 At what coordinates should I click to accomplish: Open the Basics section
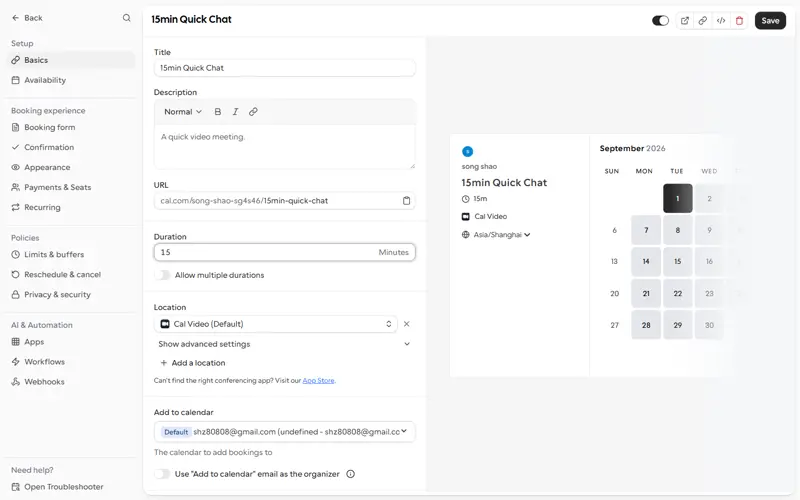point(71,60)
